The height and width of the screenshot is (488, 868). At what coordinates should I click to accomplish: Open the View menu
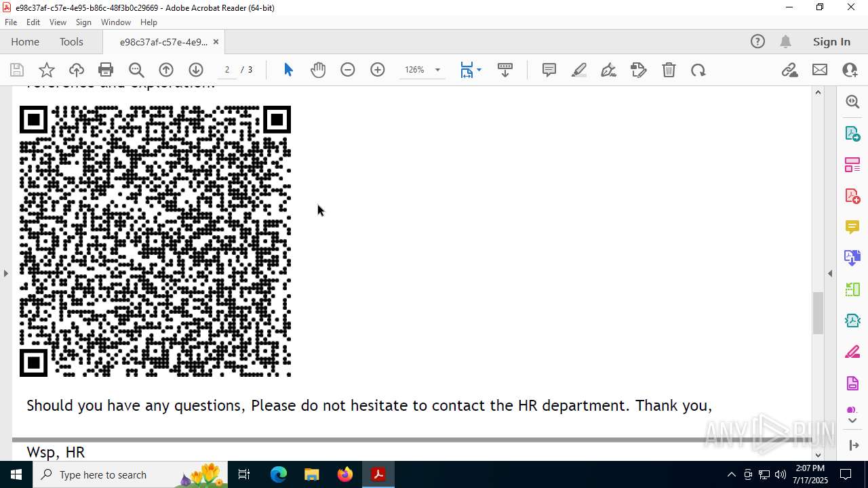58,22
